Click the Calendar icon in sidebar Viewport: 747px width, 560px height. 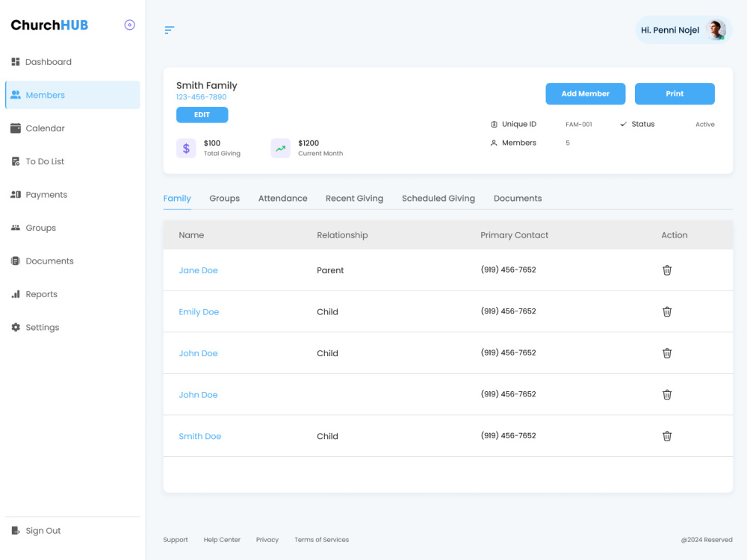(x=16, y=128)
